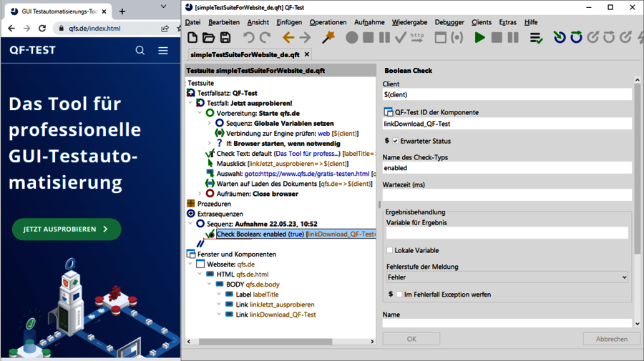Image resolution: width=644 pixels, height=361 pixels.
Task: Open a new browser tab
Action: (122, 11)
